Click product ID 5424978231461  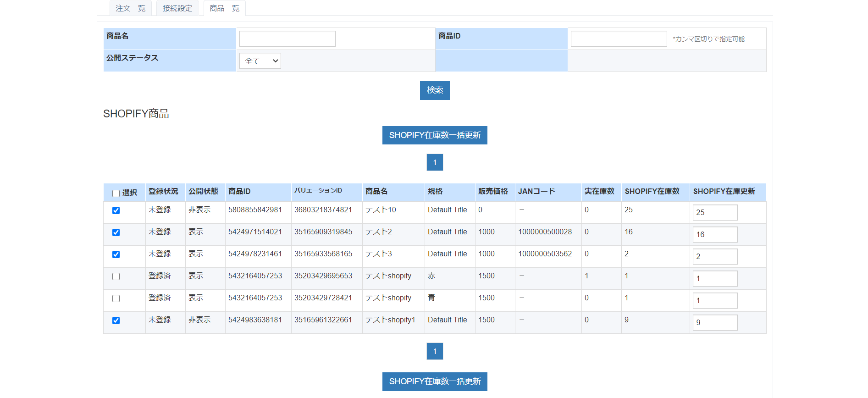point(255,254)
